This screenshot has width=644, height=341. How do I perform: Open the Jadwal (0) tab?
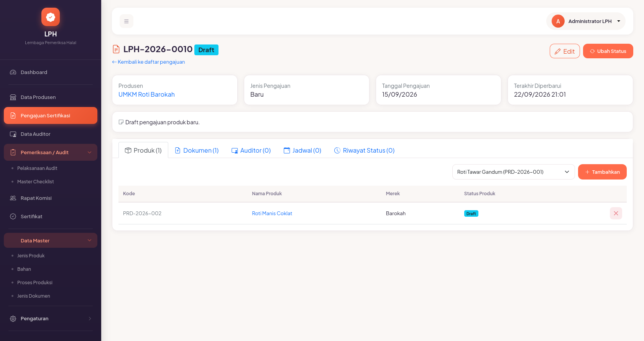302,150
